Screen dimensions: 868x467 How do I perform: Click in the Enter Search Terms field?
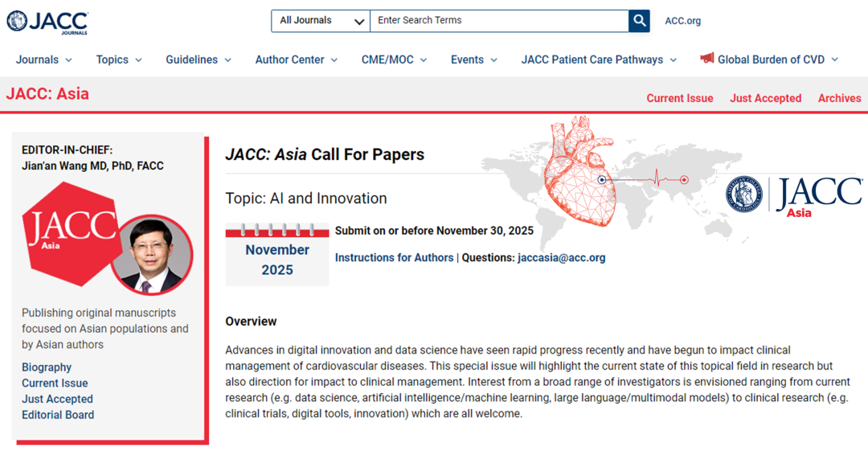click(x=498, y=21)
